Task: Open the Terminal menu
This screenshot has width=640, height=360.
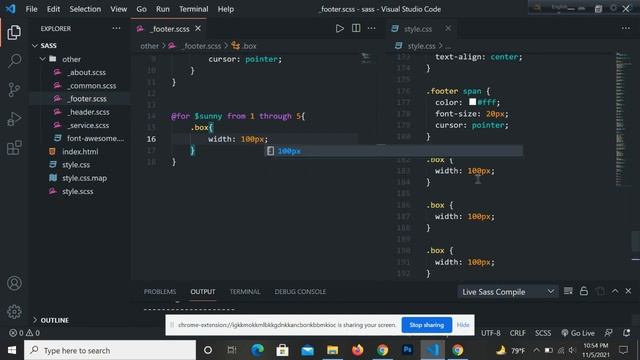Action: (x=193, y=9)
